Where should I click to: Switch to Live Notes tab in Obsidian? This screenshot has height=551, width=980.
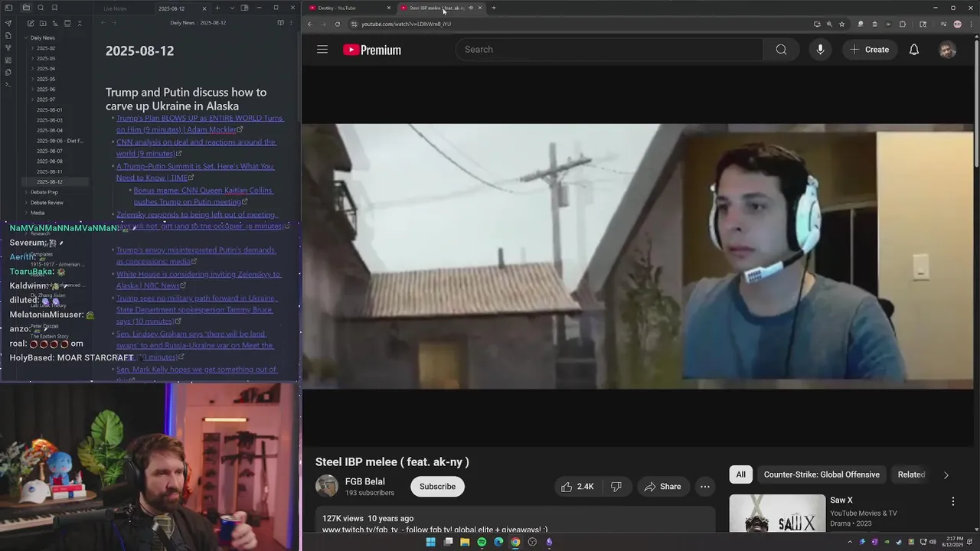[115, 8]
